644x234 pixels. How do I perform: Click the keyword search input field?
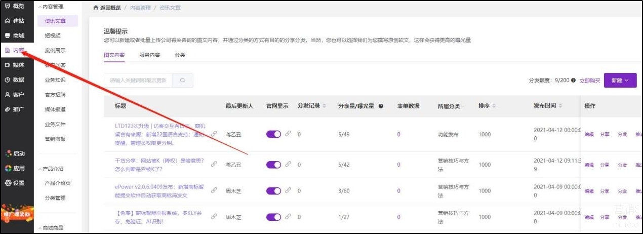pos(138,80)
